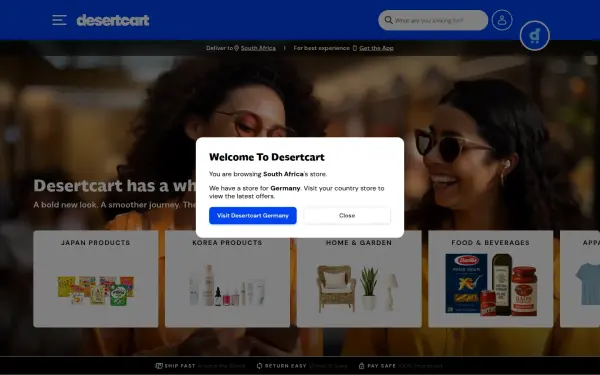
Task: Open the Home & Garden category card
Action: [x=359, y=279]
